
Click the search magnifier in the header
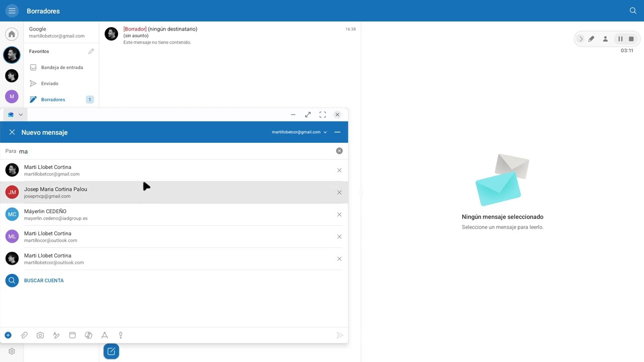[x=633, y=11]
